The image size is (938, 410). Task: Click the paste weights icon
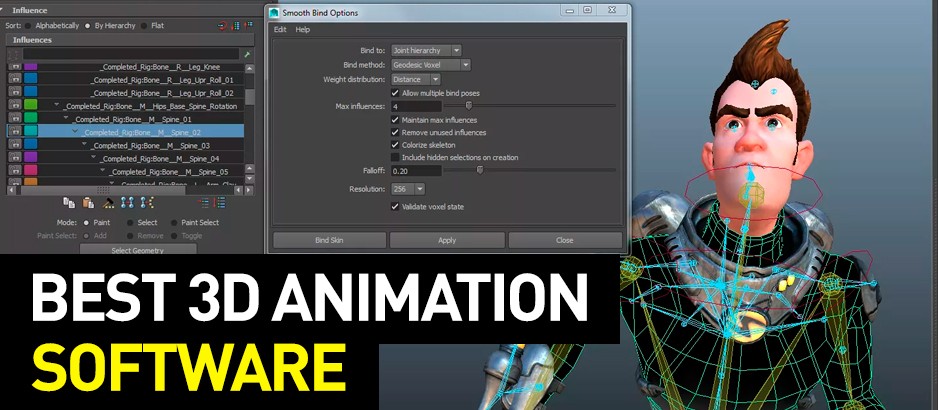88,203
